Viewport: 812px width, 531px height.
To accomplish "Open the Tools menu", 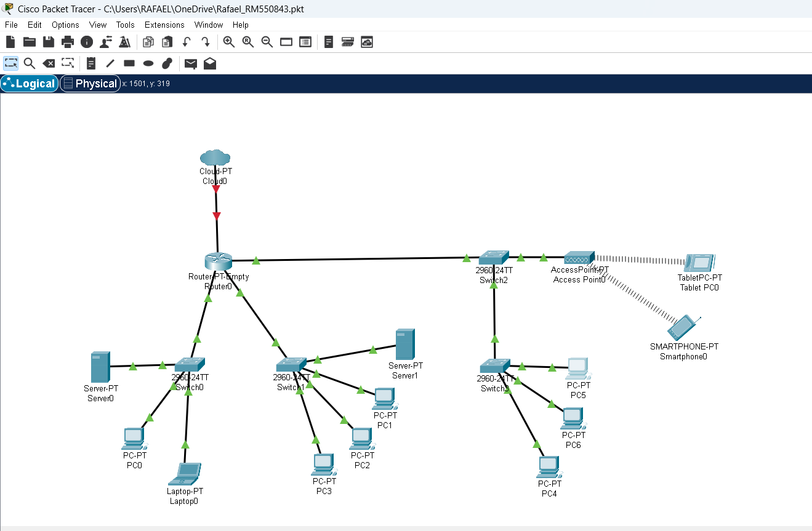I will tap(126, 25).
